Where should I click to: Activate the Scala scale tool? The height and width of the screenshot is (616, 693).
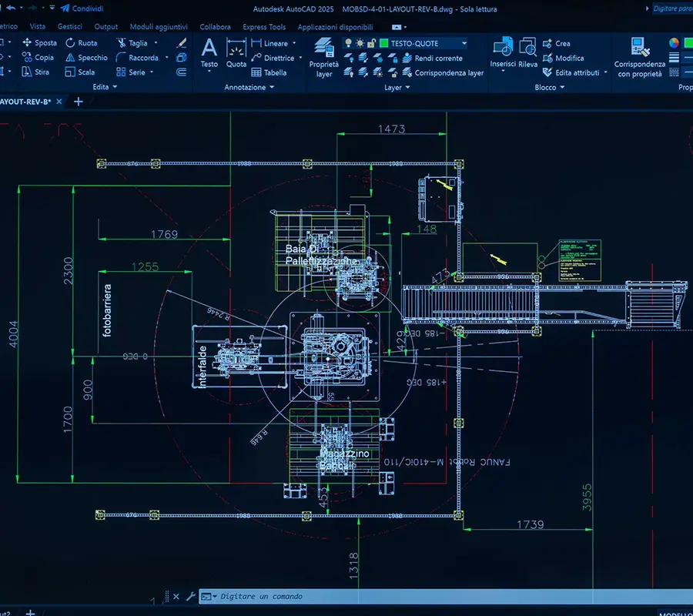(x=80, y=72)
